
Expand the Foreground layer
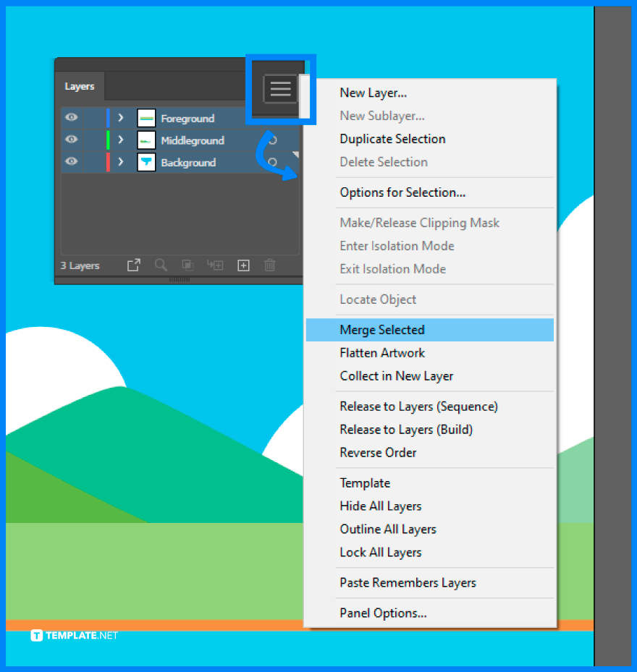click(120, 118)
